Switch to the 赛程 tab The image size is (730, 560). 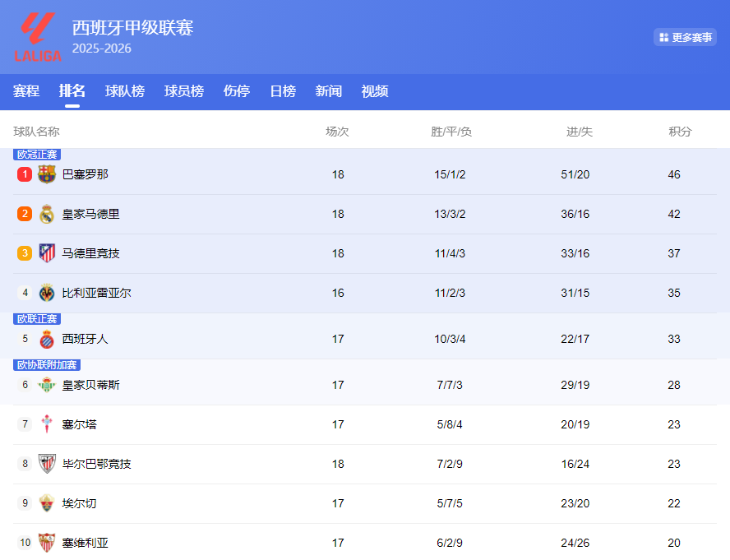point(26,90)
